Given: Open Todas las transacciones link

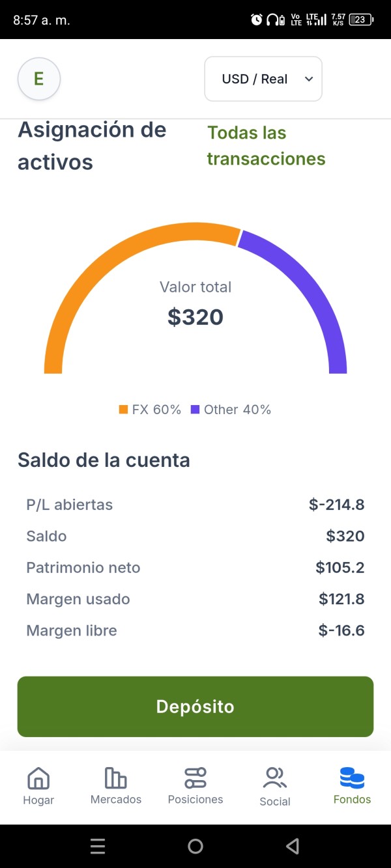Looking at the screenshot, I should click(266, 146).
